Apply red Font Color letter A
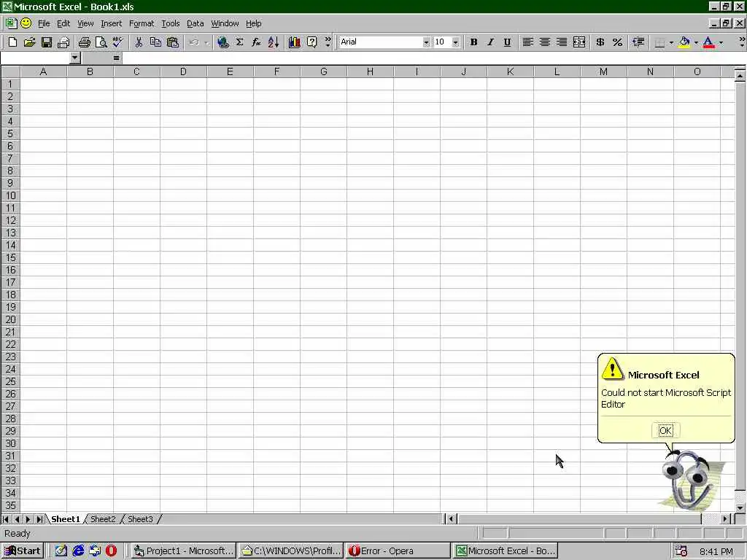 [709, 42]
